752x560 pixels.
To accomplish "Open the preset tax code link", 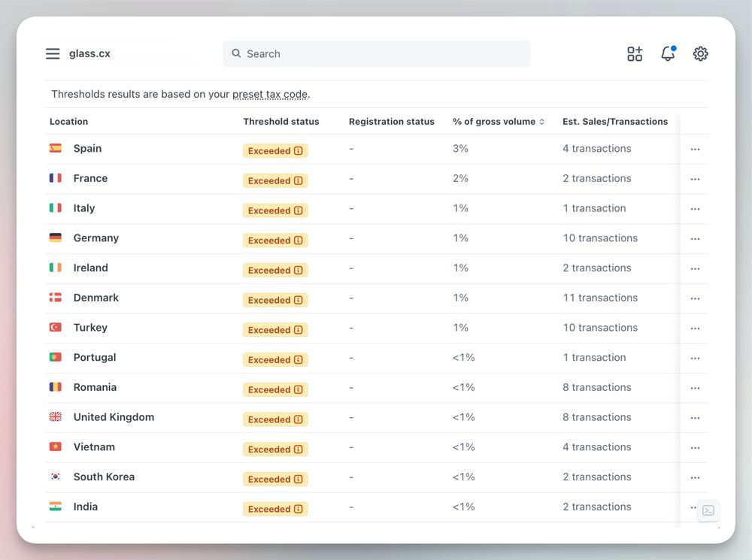I will [x=270, y=95].
